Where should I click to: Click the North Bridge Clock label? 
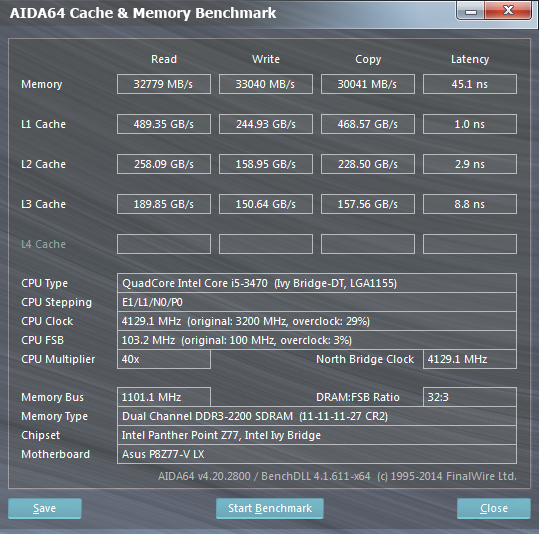click(x=365, y=359)
